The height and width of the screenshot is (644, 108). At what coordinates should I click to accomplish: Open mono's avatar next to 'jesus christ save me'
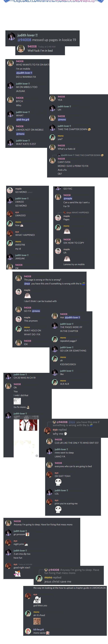point(39,578)
